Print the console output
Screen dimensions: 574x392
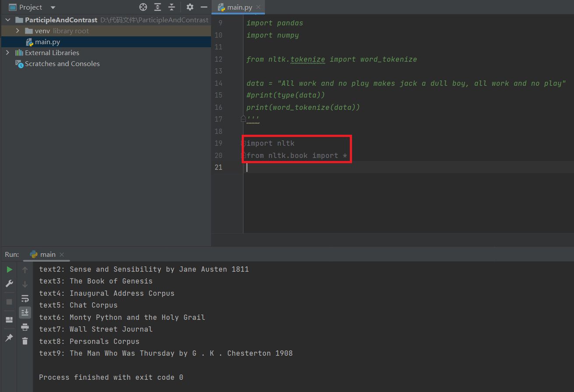click(x=25, y=327)
